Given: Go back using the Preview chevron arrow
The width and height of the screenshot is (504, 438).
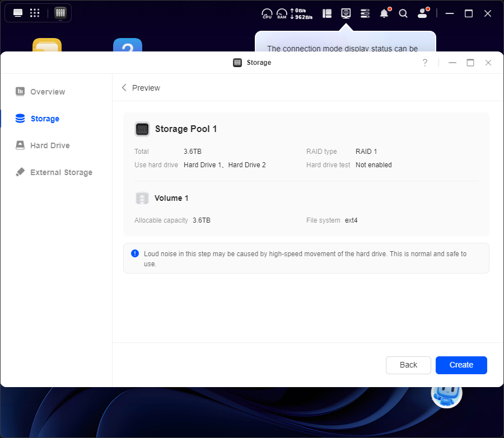Looking at the screenshot, I should [x=124, y=88].
